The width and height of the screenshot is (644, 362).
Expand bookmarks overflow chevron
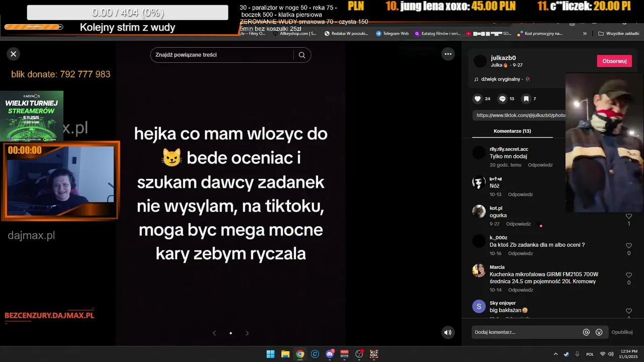click(x=585, y=34)
